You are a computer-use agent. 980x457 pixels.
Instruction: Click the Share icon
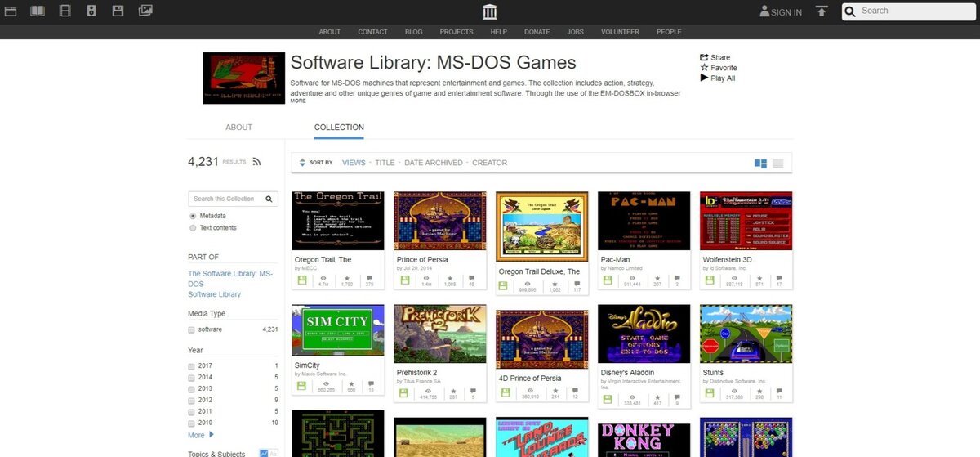pos(704,57)
